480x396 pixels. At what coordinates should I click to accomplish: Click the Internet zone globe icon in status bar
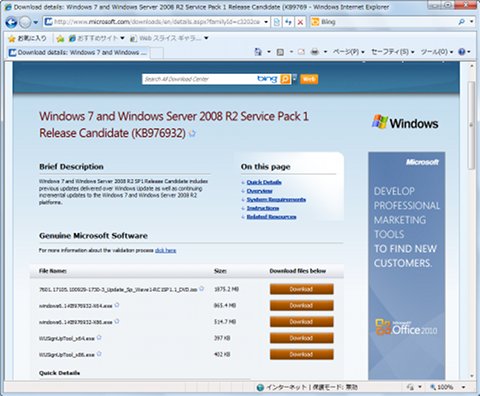(260, 387)
